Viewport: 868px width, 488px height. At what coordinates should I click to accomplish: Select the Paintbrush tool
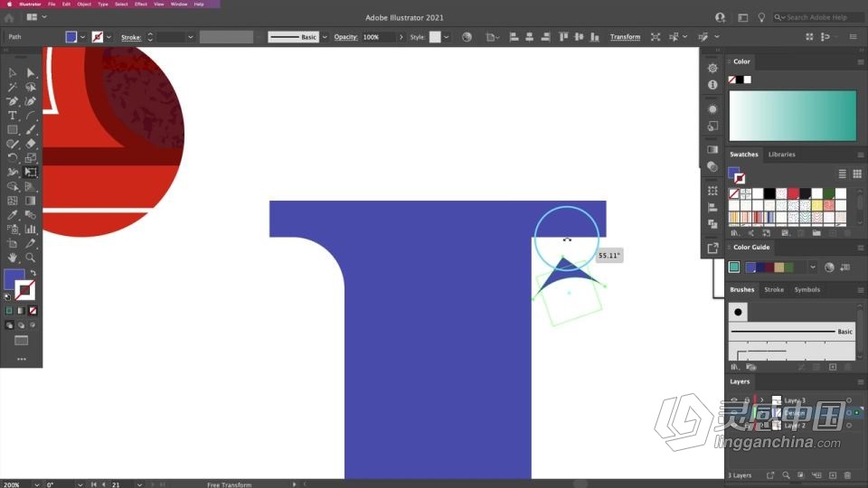[31, 129]
